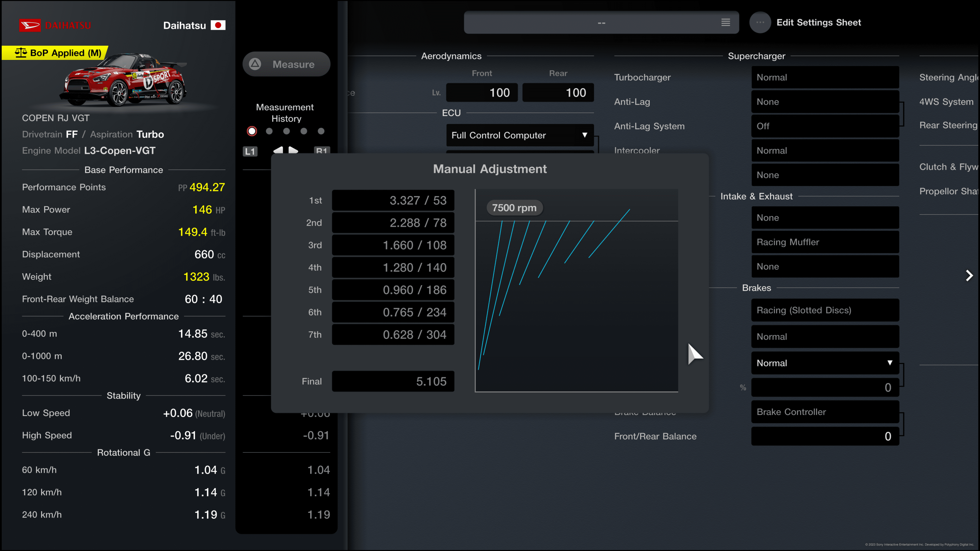Adjust the brake percent value 0
Image resolution: width=980 pixels, height=551 pixels.
[825, 387]
